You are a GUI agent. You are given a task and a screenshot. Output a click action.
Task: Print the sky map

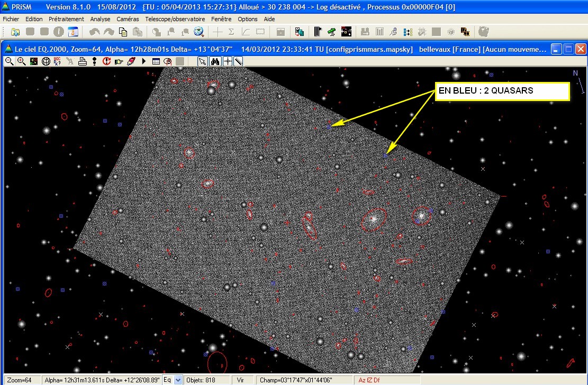click(83, 61)
